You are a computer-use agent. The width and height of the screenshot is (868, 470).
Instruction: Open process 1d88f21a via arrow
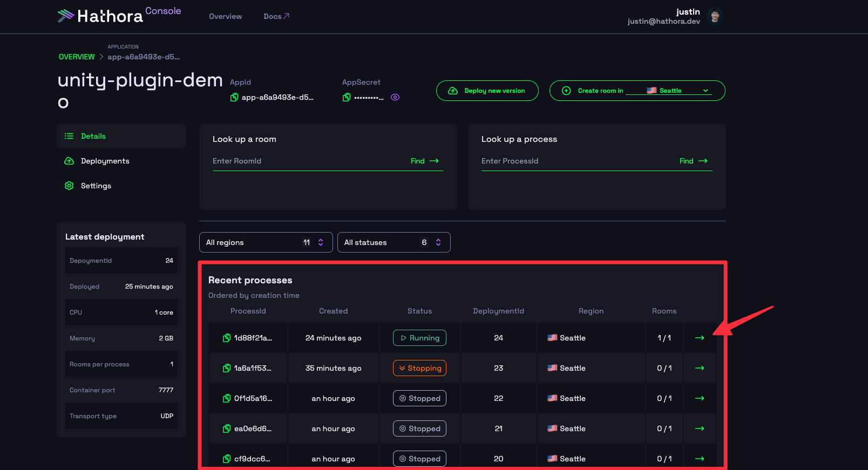tap(700, 338)
